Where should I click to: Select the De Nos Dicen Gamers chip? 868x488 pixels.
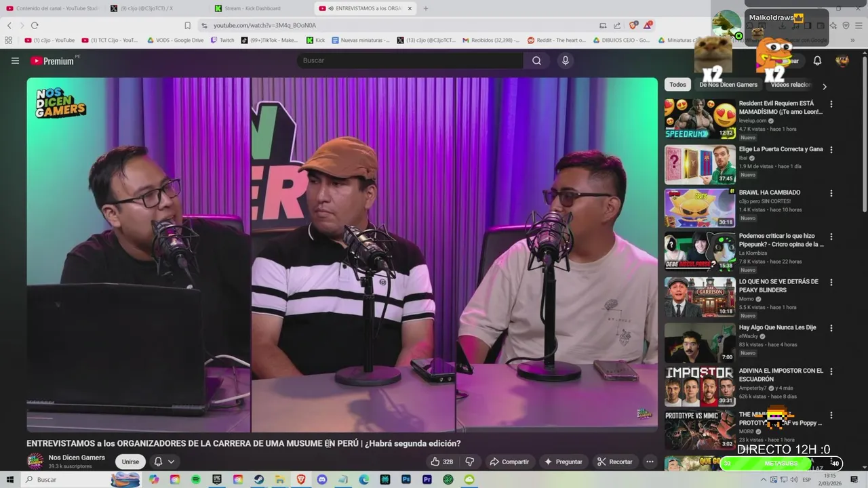click(x=728, y=85)
